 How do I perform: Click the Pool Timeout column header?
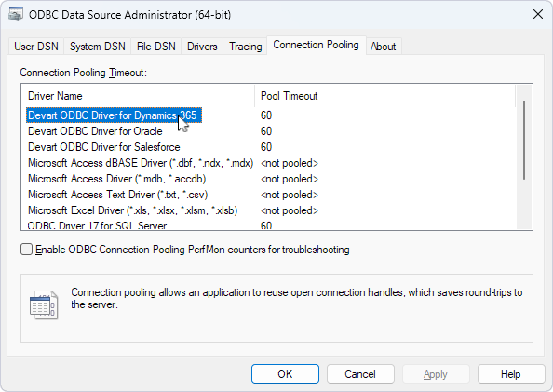coord(384,96)
